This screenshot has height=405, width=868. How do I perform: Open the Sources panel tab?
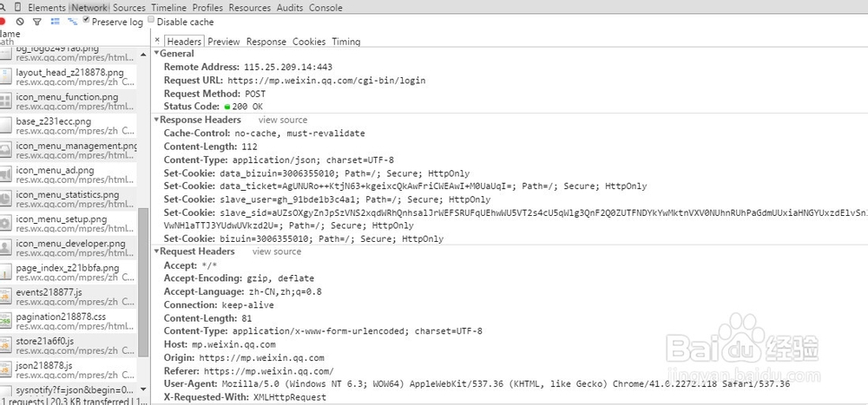(x=129, y=8)
